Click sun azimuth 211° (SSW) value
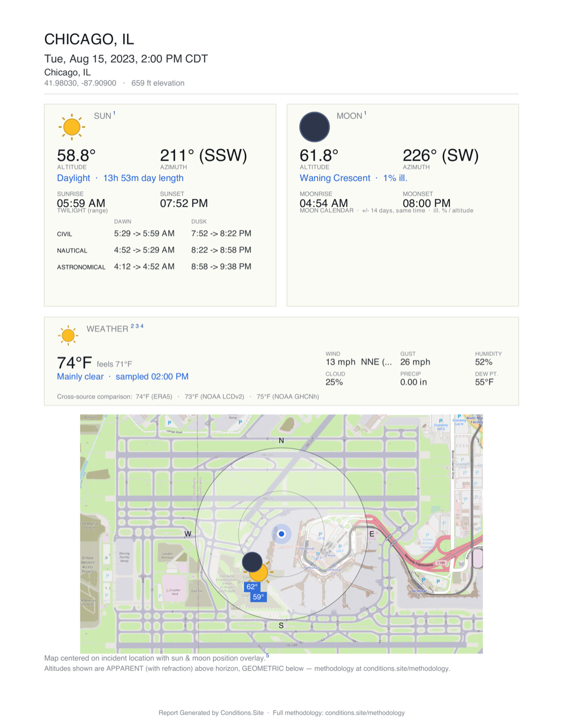 [x=203, y=155]
